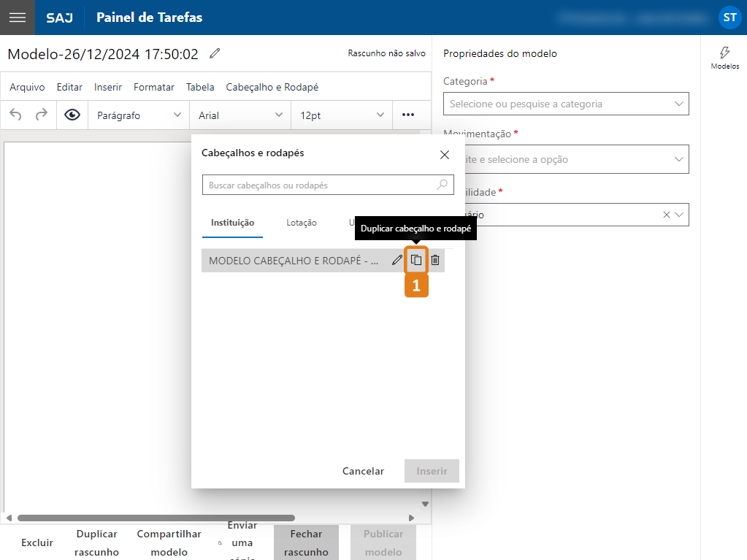Open the Categoria selection combo box
Screen dimensions: 747x560
[x=565, y=104]
